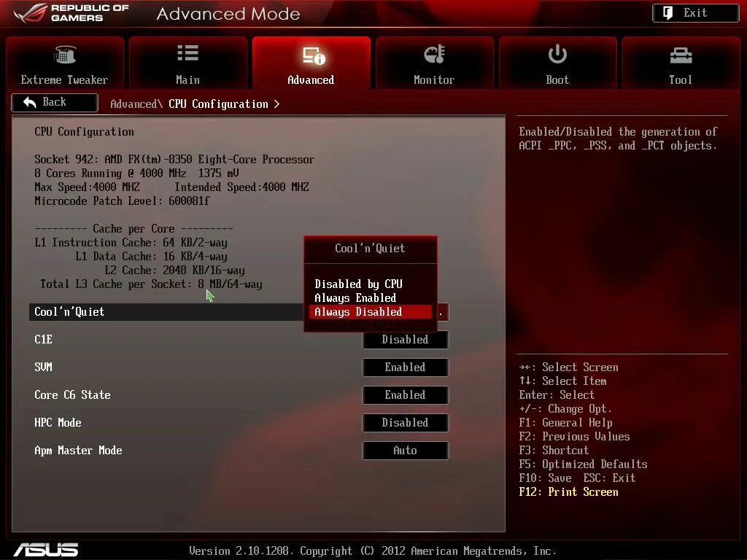
Task: Open the Boot tab
Action: click(x=557, y=63)
